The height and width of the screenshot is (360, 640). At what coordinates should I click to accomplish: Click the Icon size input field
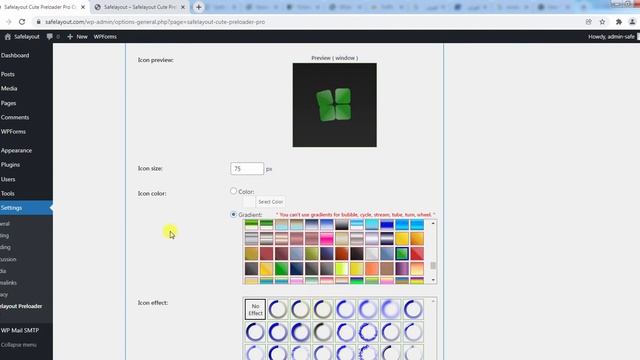[x=247, y=169]
